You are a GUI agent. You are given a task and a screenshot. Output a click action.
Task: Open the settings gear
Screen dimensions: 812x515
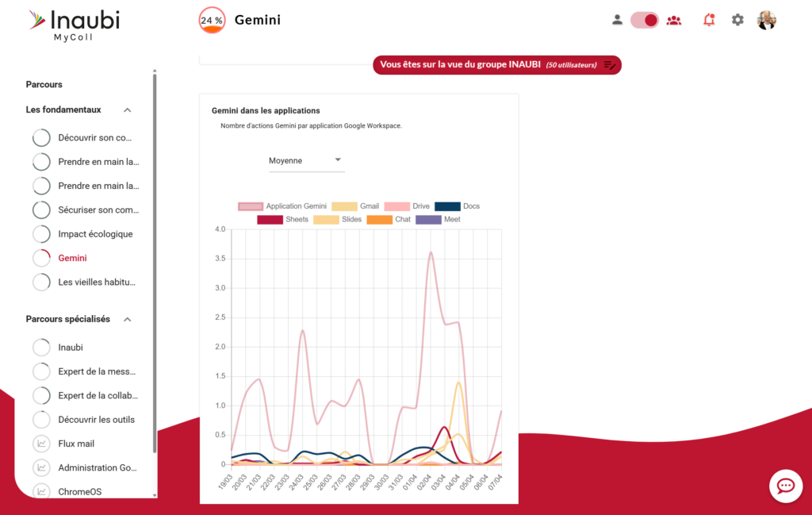click(737, 20)
